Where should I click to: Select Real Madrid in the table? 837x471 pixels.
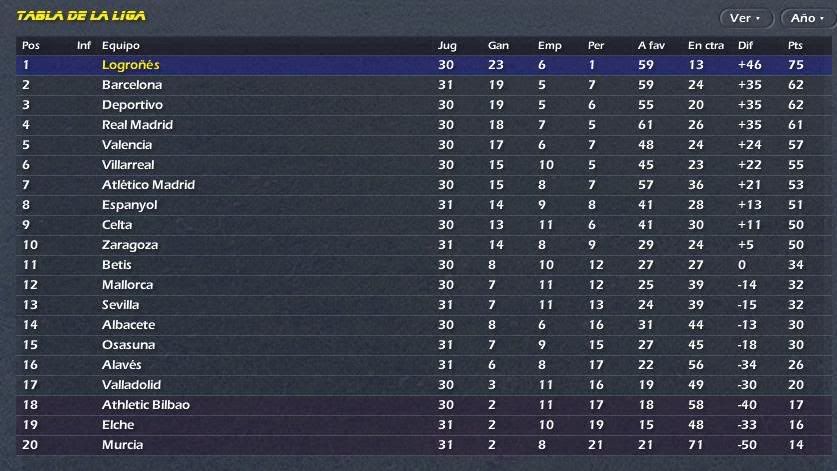click(x=137, y=125)
